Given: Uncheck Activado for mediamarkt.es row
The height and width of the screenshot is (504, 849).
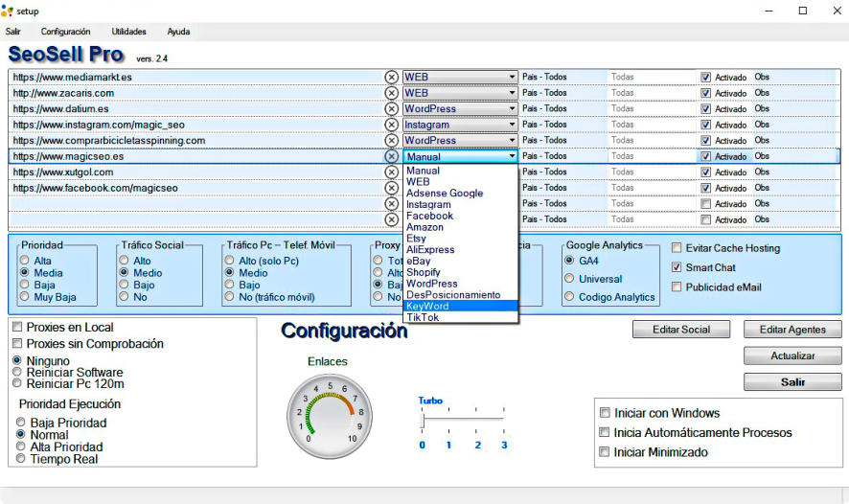Looking at the screenshot, I should click(705, 77).
